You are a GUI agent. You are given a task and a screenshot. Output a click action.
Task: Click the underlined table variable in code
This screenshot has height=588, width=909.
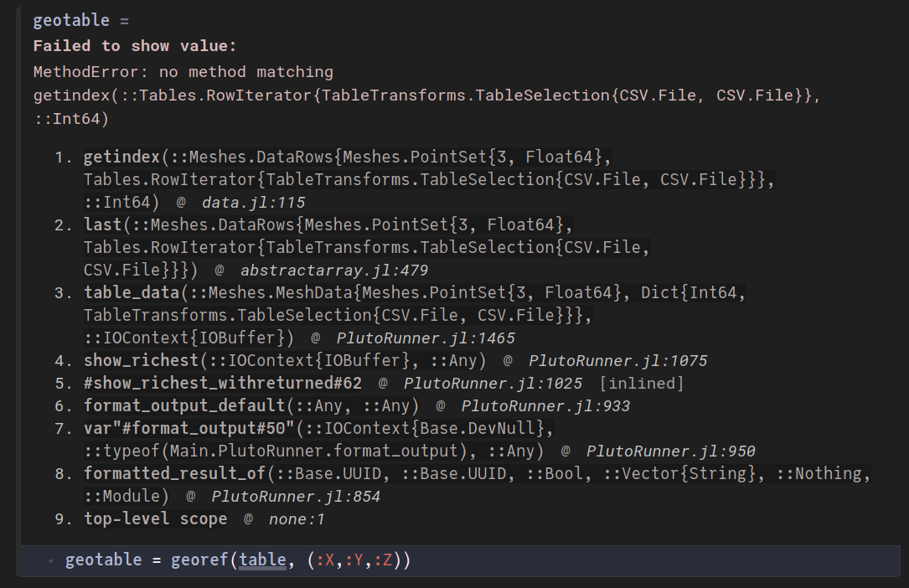tap(262, 560)
